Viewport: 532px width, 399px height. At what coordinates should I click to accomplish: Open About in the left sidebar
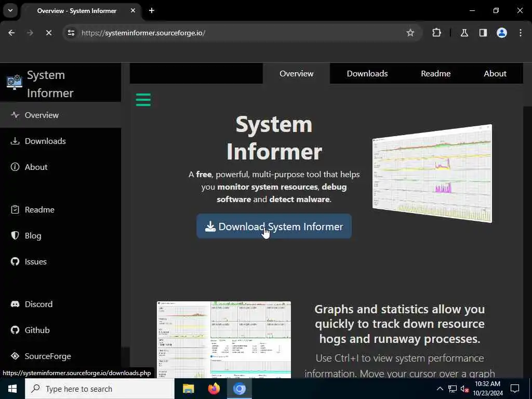point(60,167)
